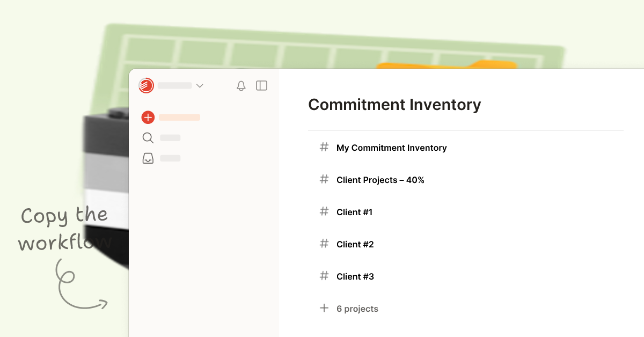Click the hashtag icon beside Client #1
The width and height of the screenshot is (644, 337).
(324, 211)
